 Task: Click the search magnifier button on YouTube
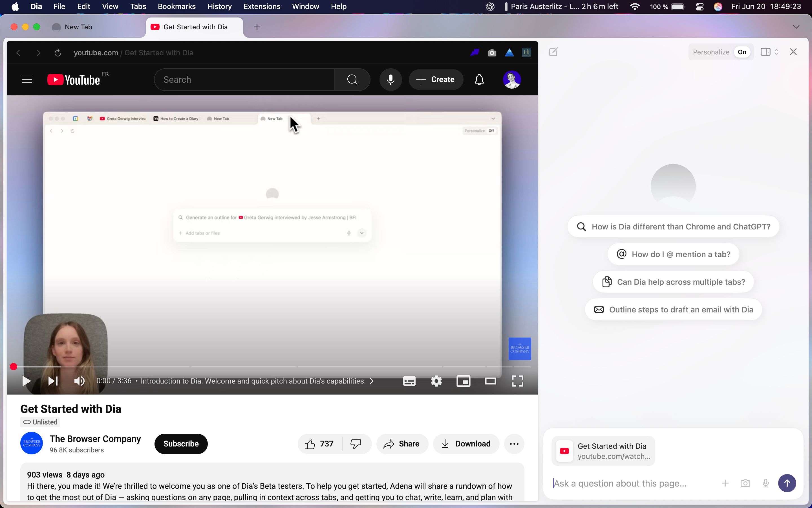pos(352,80)
